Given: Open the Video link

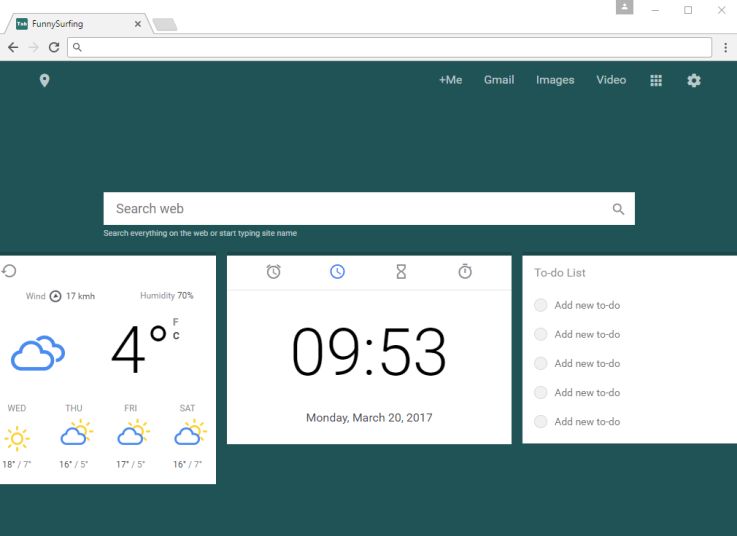Looking at the screenshot, I should pos(611,80).
